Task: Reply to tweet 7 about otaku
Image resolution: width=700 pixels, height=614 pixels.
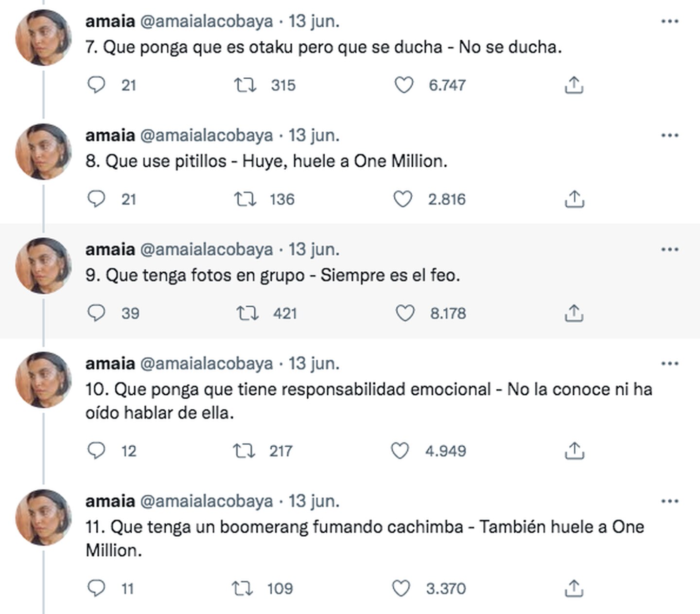Action: pos(96,85)
